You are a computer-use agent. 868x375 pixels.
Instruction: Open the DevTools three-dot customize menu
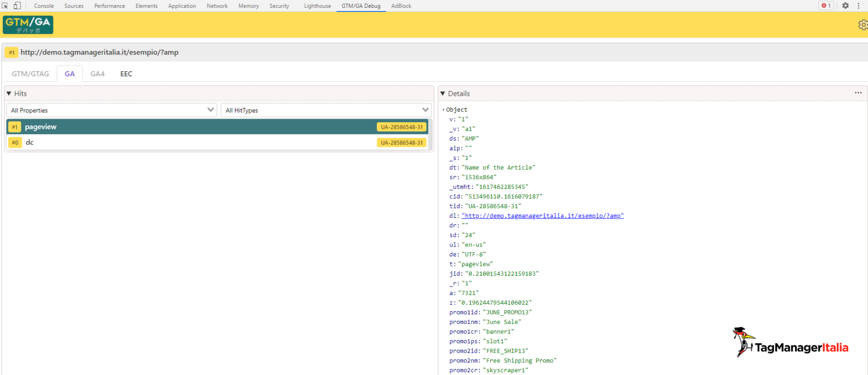[859, 6]
